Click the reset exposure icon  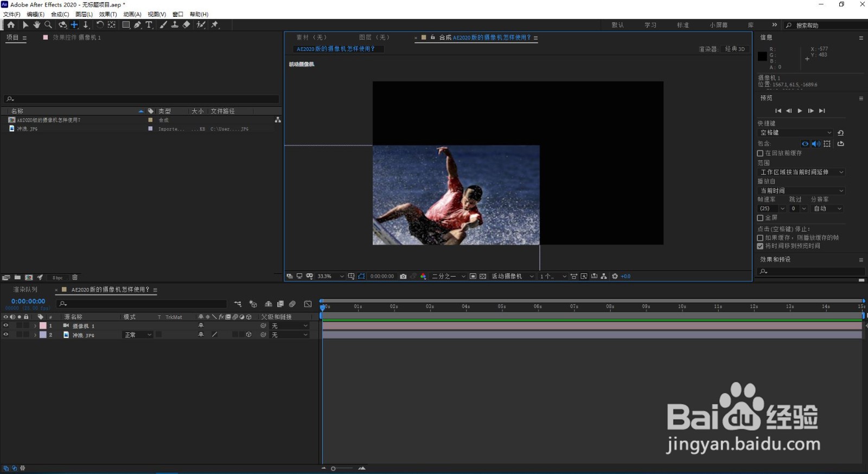click(615, 276)
